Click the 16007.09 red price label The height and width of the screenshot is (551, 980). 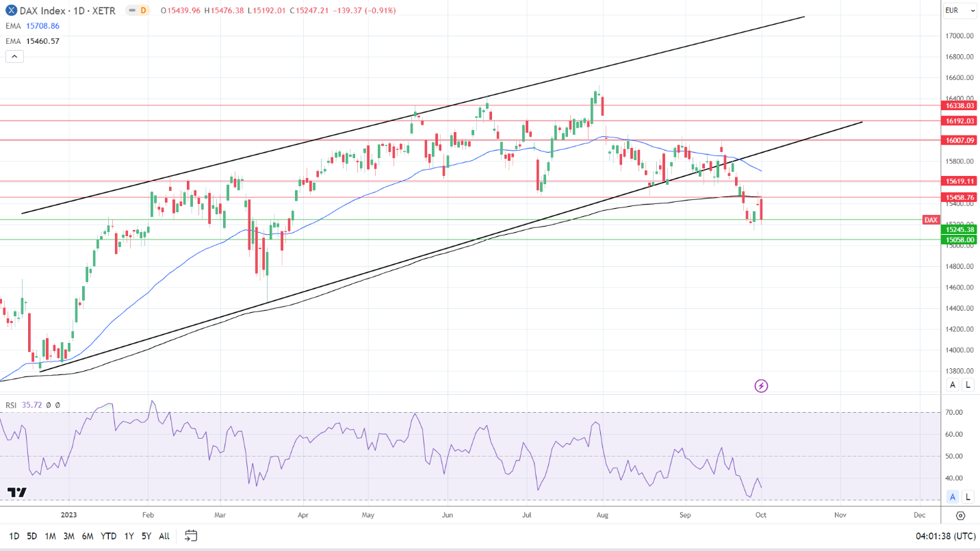[960, 140]
